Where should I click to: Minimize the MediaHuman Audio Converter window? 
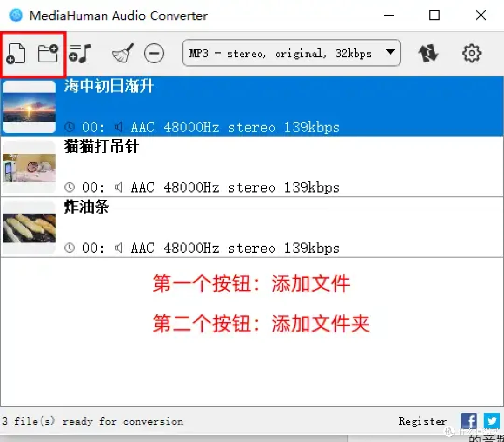389,15
